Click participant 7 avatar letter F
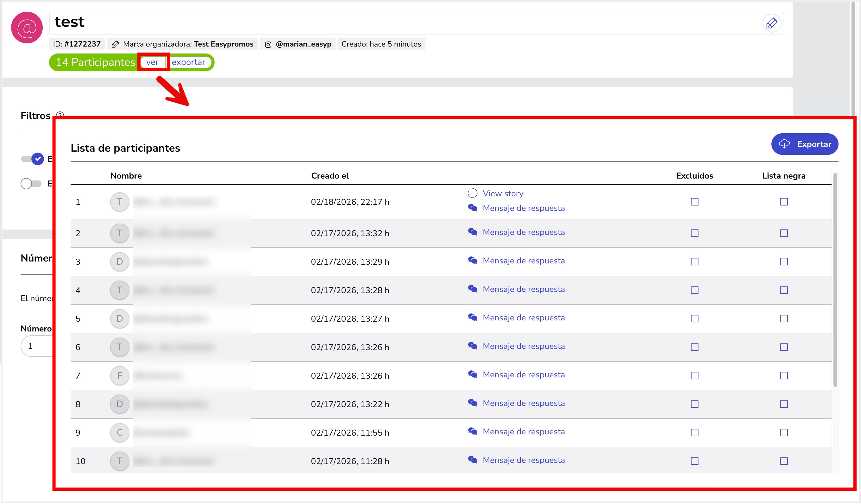 [x=120, y=376]
